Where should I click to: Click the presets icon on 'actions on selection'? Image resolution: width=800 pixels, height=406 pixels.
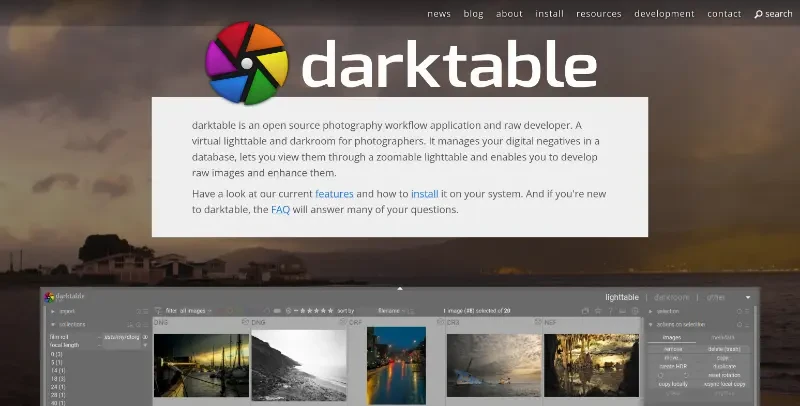pyautogui.click(x=747, y=324)
